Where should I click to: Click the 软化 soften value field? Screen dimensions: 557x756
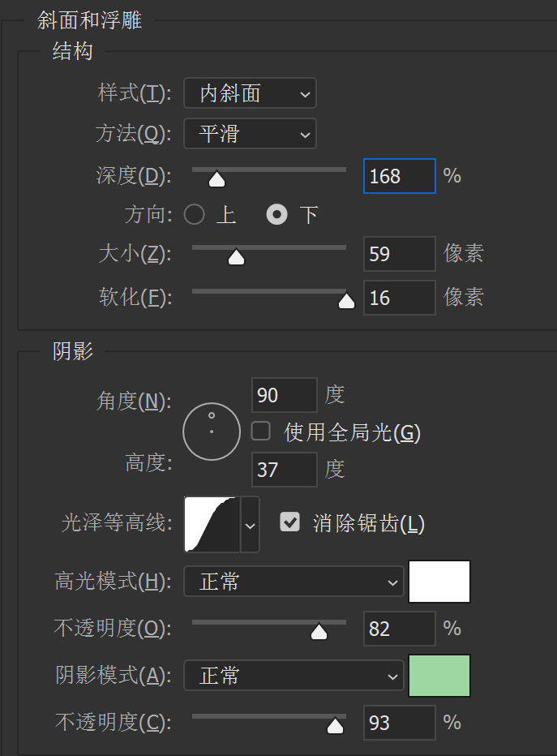[399, 298]
